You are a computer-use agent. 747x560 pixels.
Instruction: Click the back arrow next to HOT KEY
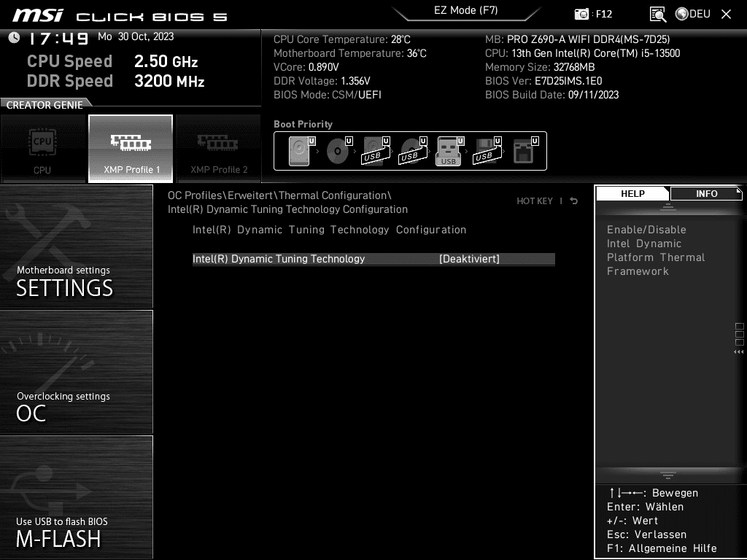click(x=574, y=201)
